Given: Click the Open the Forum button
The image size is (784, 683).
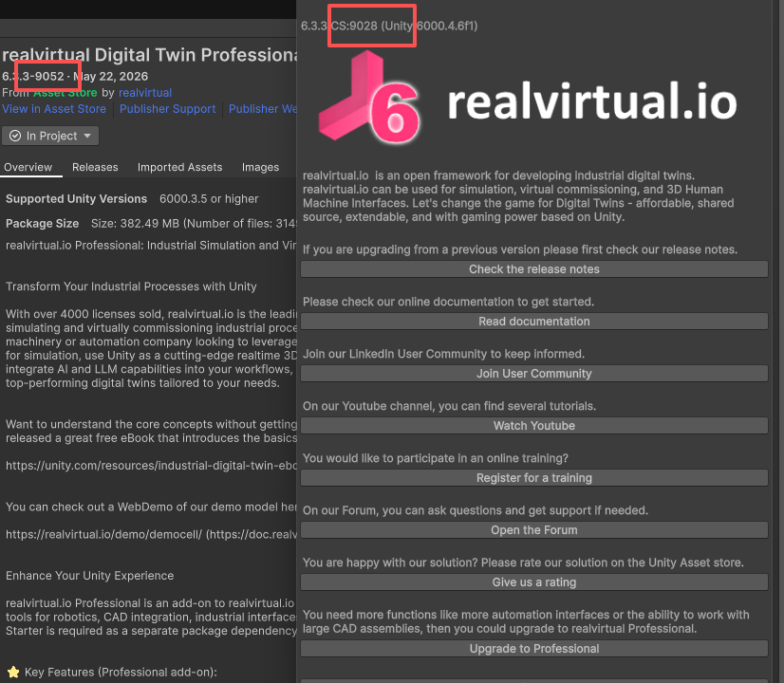Looking at the screenshot, I should (x=534, y=530).
